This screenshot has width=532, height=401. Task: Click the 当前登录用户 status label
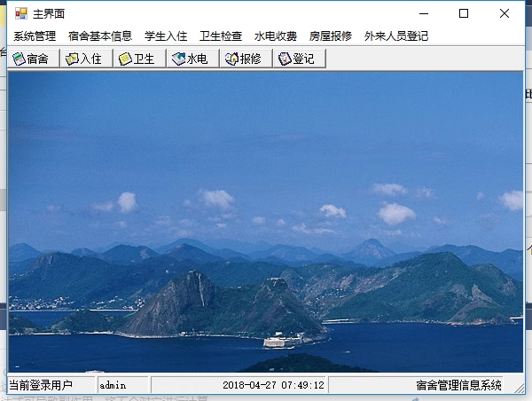click(x=41, y=385)
